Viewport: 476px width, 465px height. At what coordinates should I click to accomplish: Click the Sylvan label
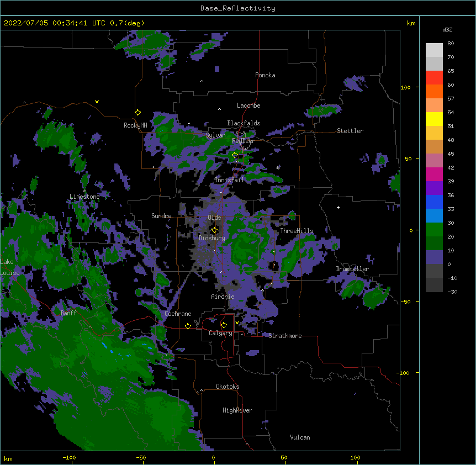pyautogui.click(x=215, y=135)
